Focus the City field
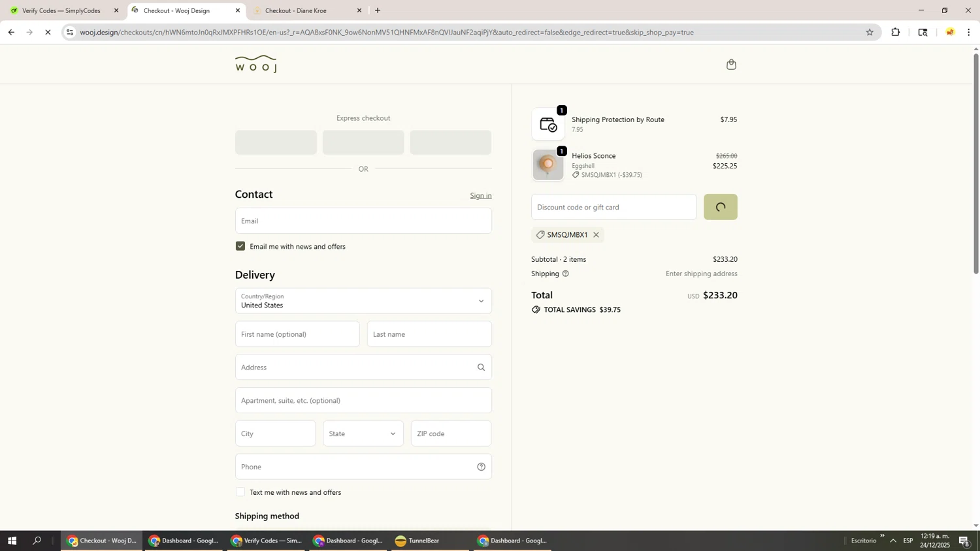 click(276, 433)
